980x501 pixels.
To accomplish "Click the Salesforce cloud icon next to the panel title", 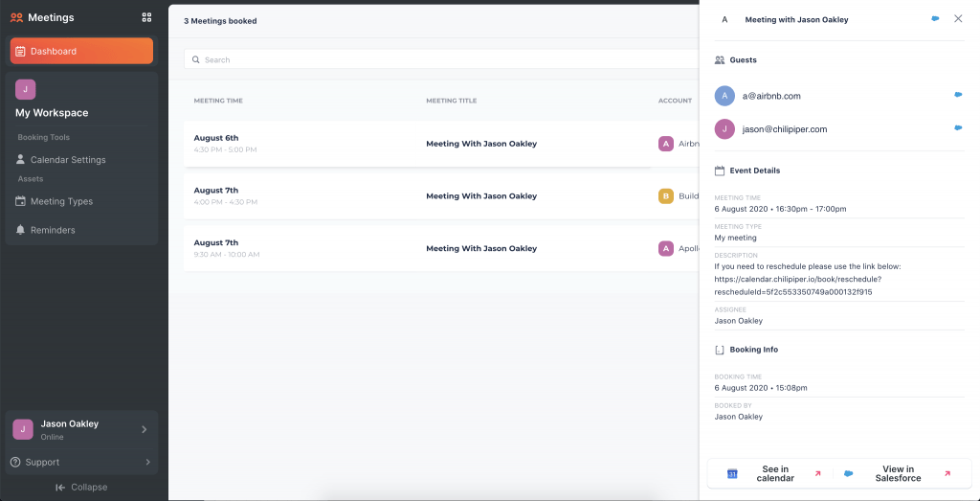I will tap(935, 19).
